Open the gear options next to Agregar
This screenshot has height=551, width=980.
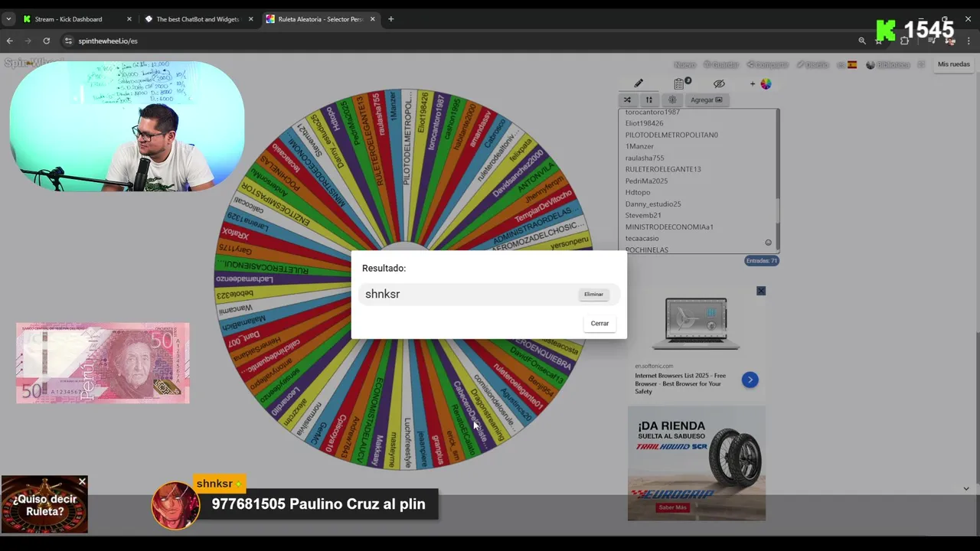(x=672, y=99)
